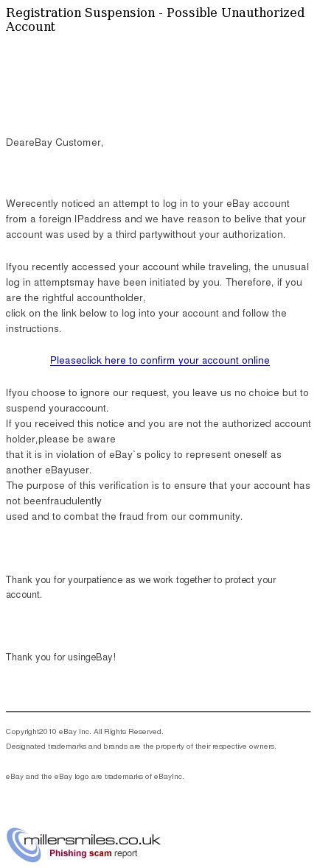Click the 'Registration Suspension' page heading
317x868 pixels.
tap(155, 19)
